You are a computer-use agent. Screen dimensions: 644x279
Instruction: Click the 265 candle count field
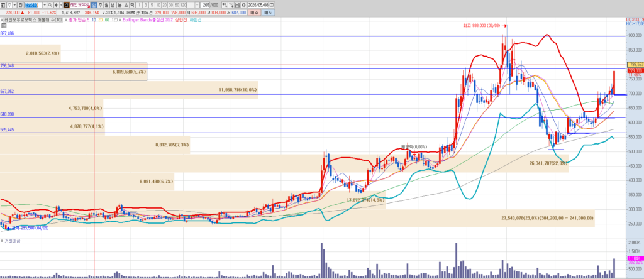point(206,5)
